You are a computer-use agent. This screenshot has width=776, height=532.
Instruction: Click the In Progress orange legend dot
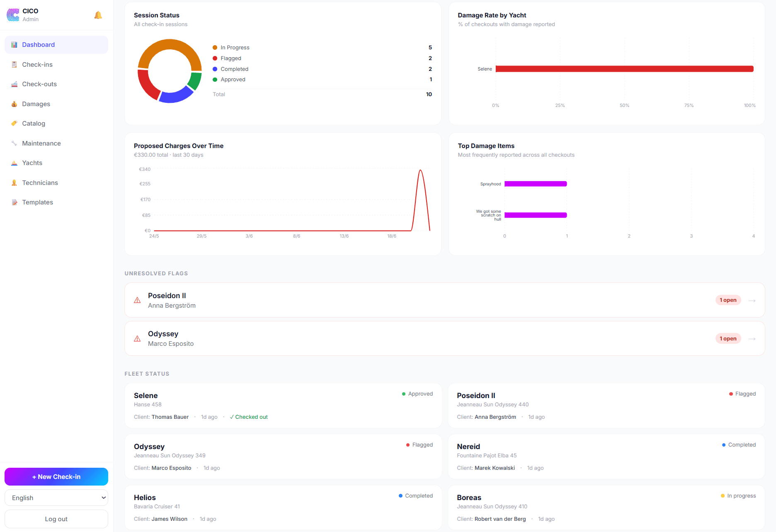click(x=215, y=48)
